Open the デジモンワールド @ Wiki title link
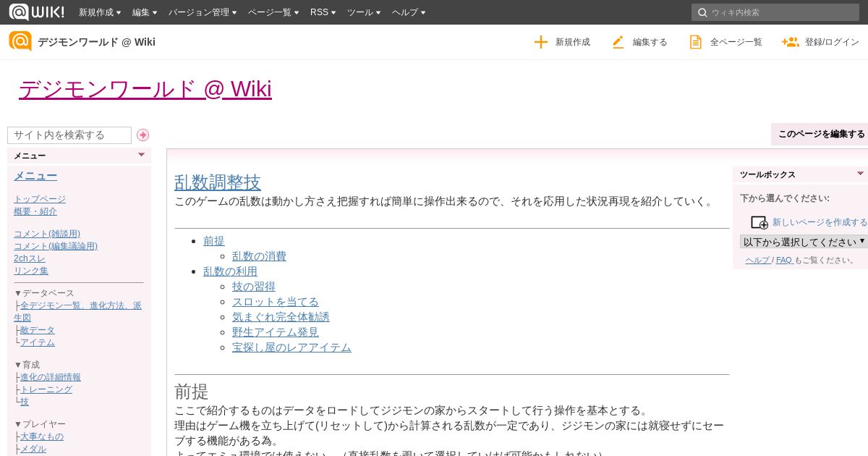 tap(145, 89)
